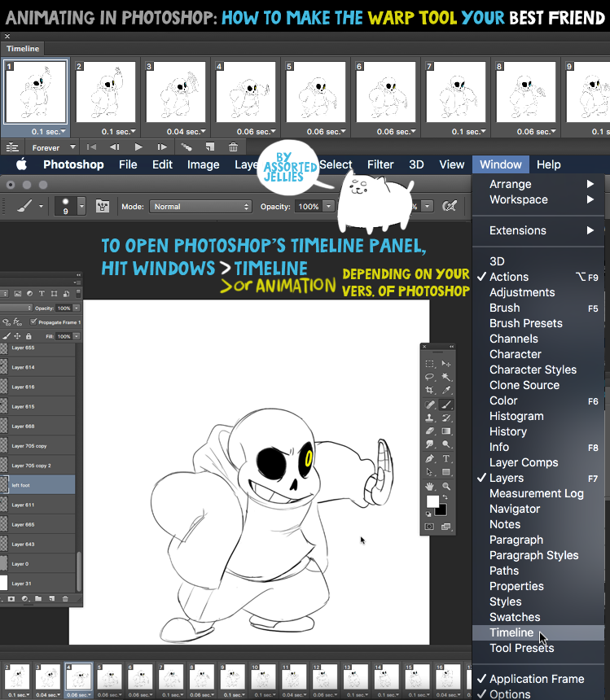Open tool preset picker arrow
This screenshot has width=610, height=700.
41,206
